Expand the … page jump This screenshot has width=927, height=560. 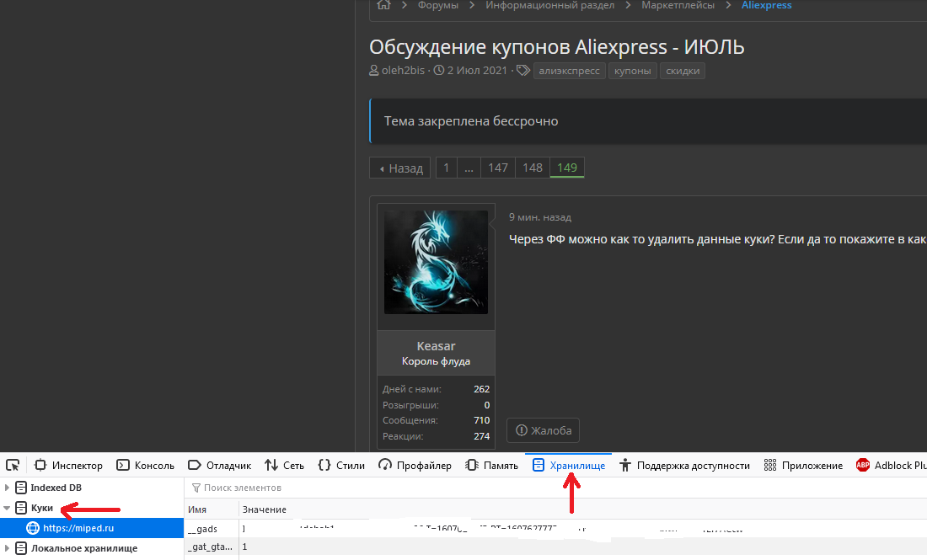pyautogui.click(x=469, y=168)
